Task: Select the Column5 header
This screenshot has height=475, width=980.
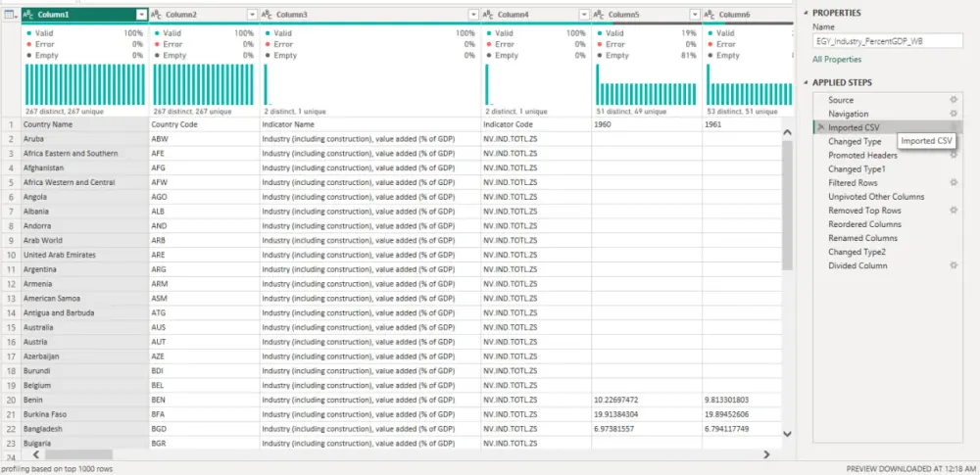Action: (647, 15)
